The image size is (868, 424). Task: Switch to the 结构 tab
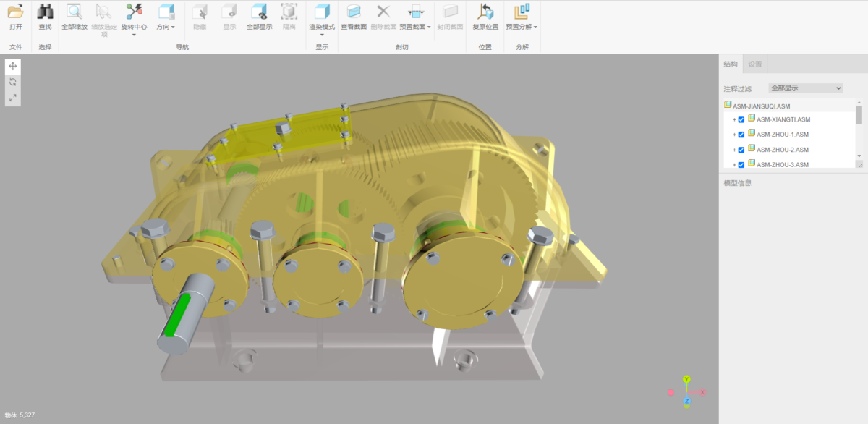tap(731, 64)
